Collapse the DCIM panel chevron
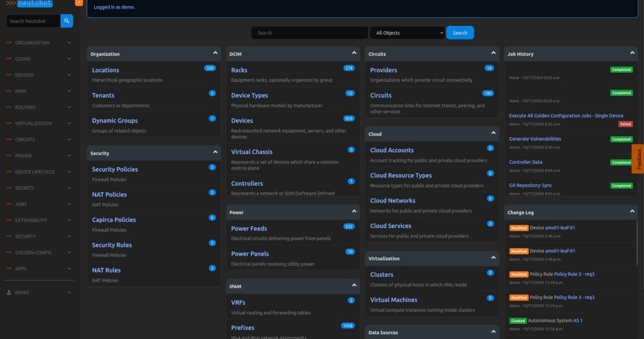644x339 pixels. (x=354, y=53)
